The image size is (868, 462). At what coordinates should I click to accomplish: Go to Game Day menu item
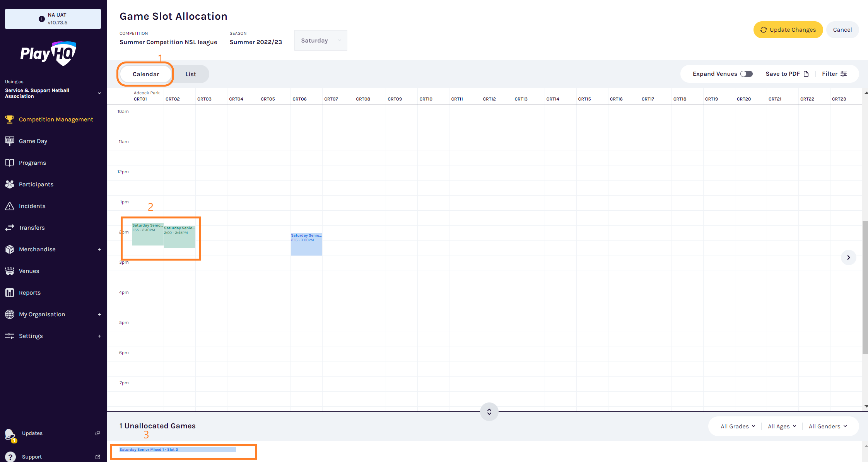click(x=53, y=141)
